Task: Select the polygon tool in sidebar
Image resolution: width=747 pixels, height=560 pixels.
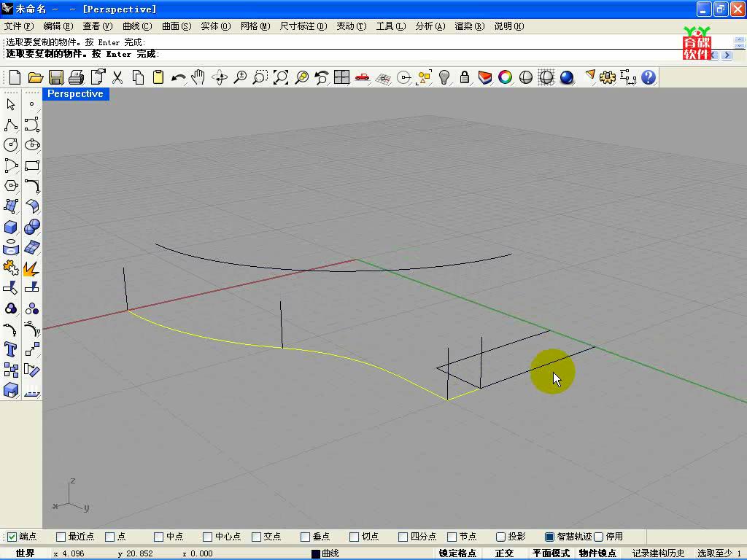Action: click(10, 186)
